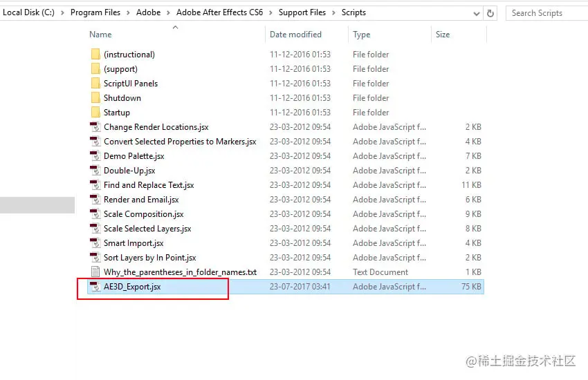Screen dimensions: 588x380
Task: Select the Shutdown folder name
Action: coord(122,97)
